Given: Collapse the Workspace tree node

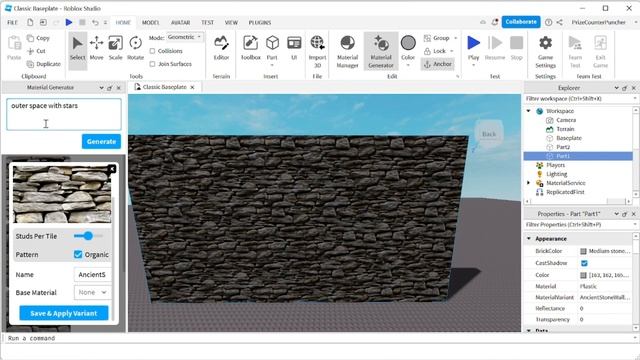Looking at the screenshot, I should point(529,111).
